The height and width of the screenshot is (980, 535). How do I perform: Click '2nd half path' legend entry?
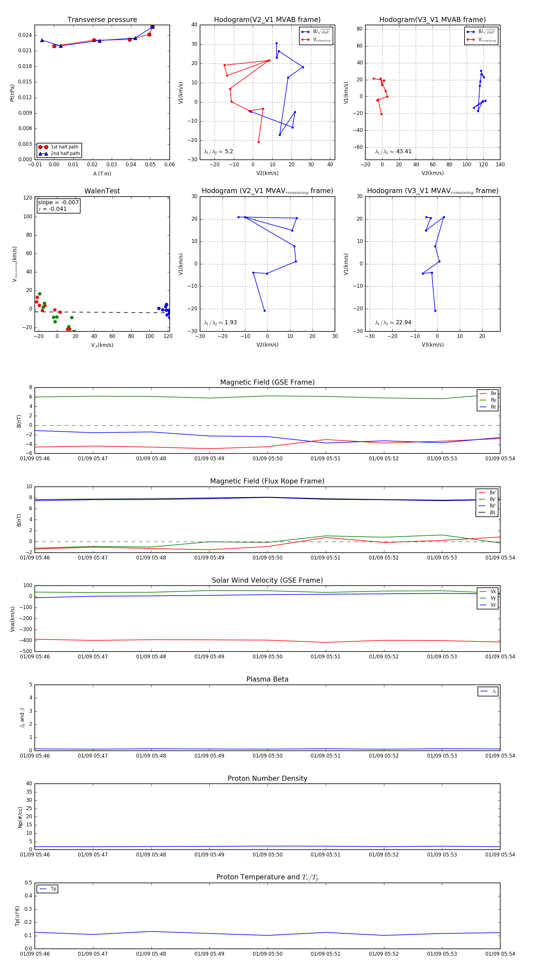click(59, 154)
